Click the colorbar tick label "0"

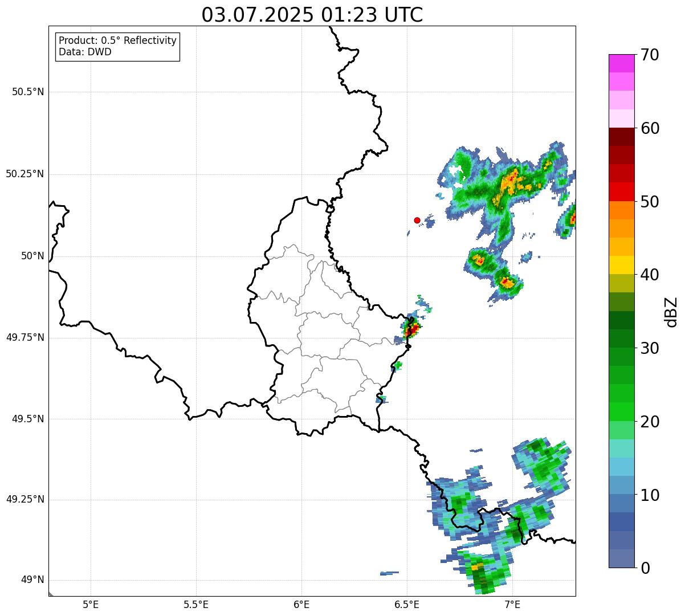tap(646, 568)
